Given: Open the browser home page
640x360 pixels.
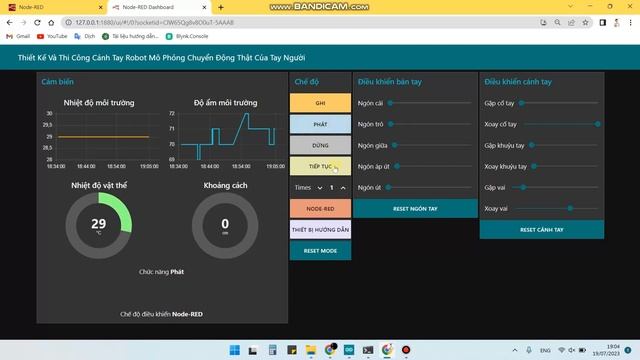Looking at the screenshot, I should point(51,22).
